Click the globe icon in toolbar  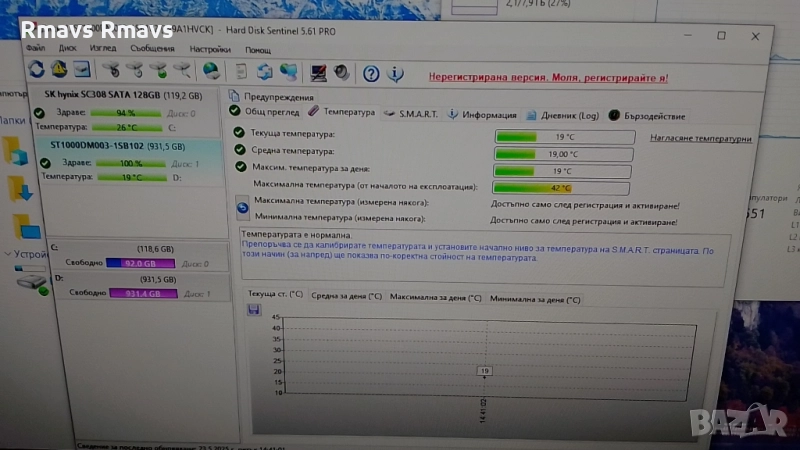[211, 72]
